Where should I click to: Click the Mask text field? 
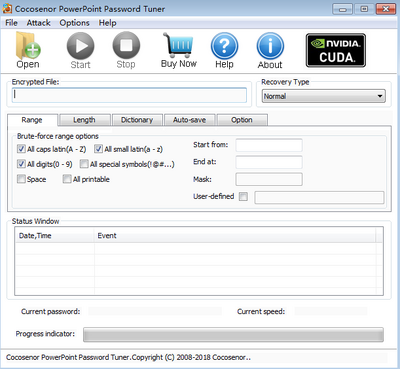tap(269, 179)
